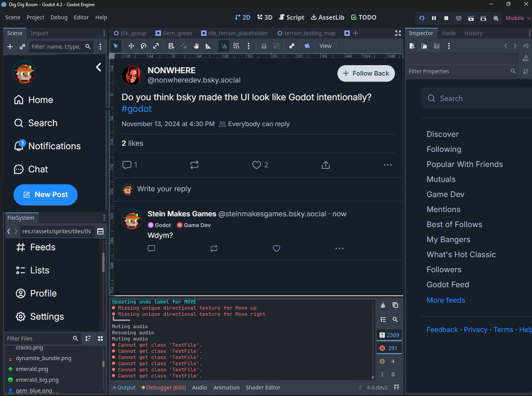
Task: Open the View menu in viewport toolbar
Action: 325,46
